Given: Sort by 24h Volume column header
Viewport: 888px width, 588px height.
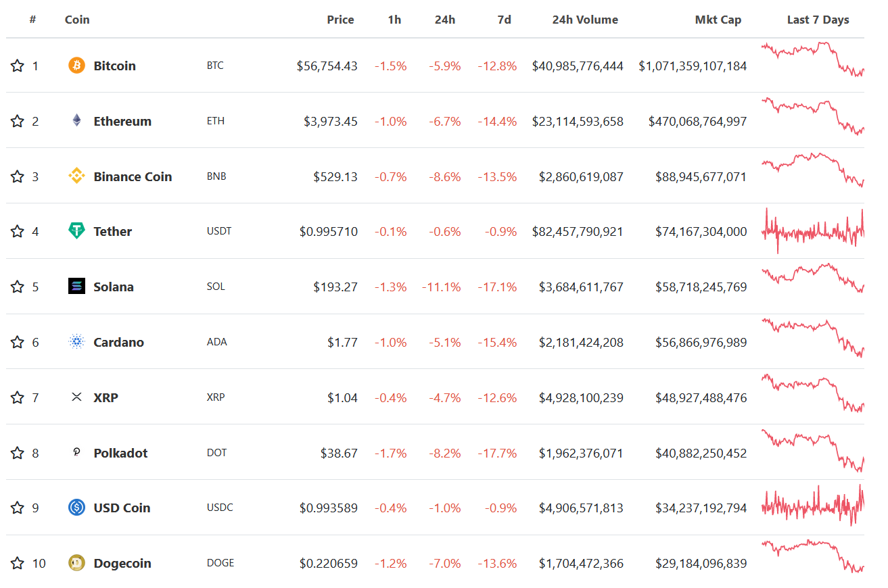Looking at the screenshot, I should (585, 20).
